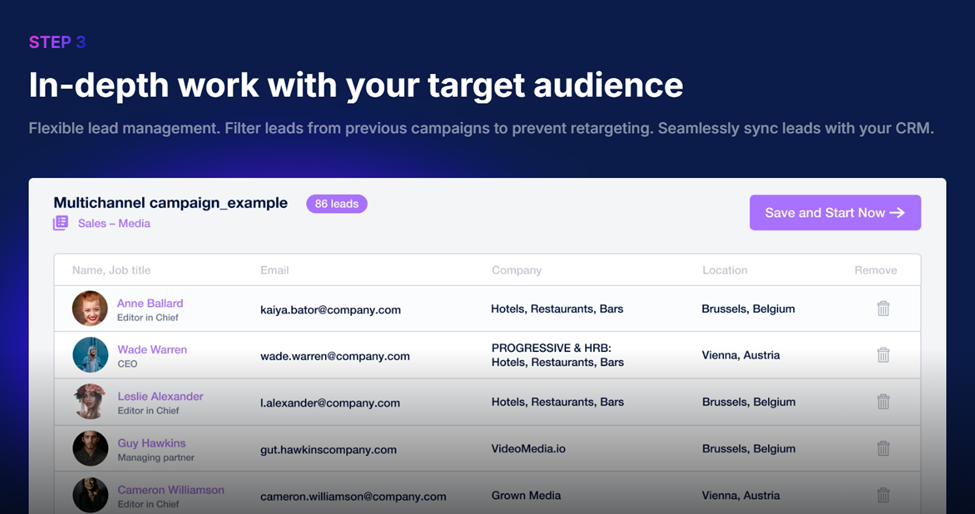Click Anne Ballard's Hotels, Restaurants, Bars cell
The height and width of the screenshot is (514, 975).
tap(557, 308)
